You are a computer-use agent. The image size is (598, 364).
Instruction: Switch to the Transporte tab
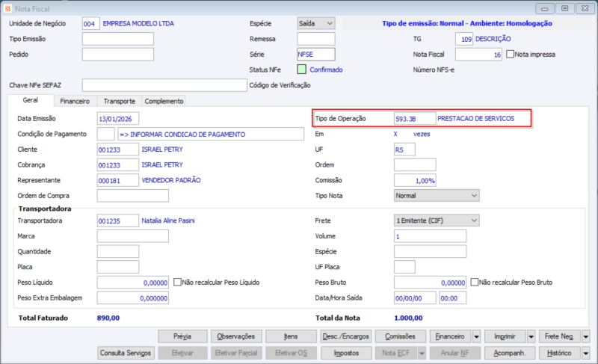120,101
